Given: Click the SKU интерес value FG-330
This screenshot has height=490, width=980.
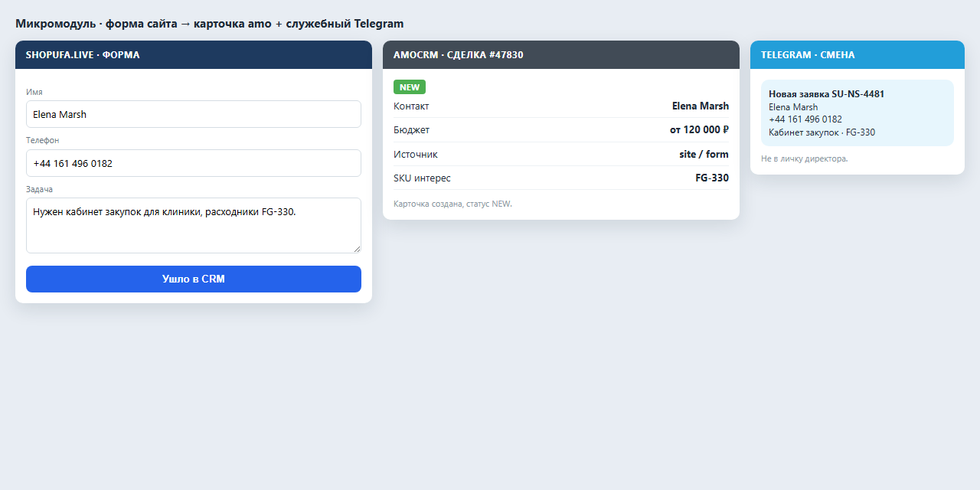Looking at the screenshot, I should click(x=712, y=178).
